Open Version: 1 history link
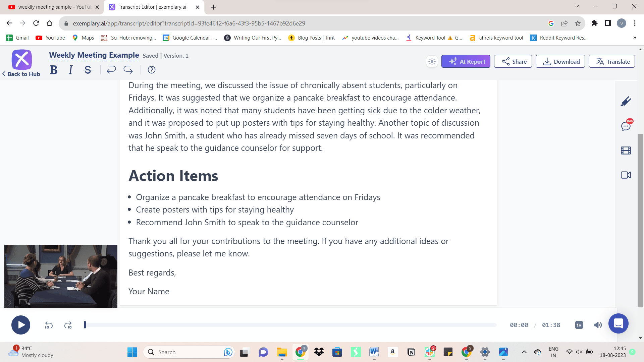This screenshot has width=644, height=362. click(176, 56)
